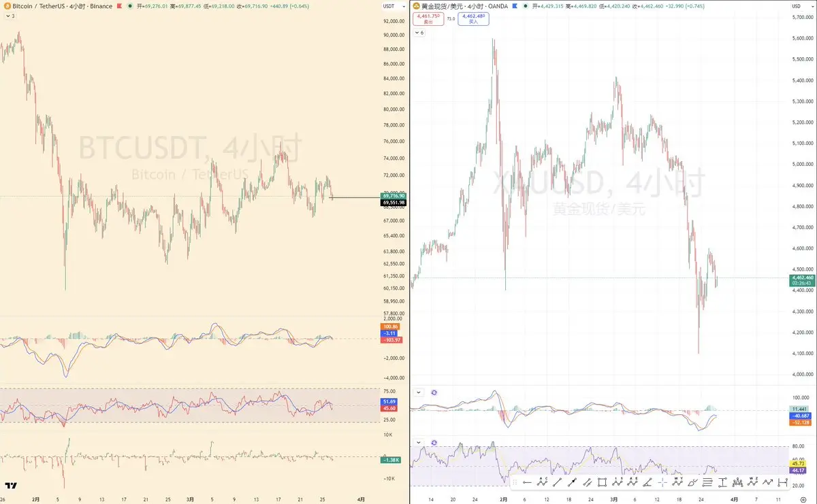This screenshot has height=504, width=817.
Task: Select the brush drawing tool
Action: [x=692, y=482]
